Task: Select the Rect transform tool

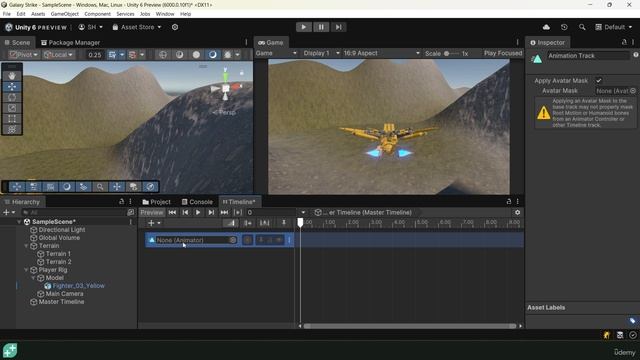Action: tap(12, 119)
